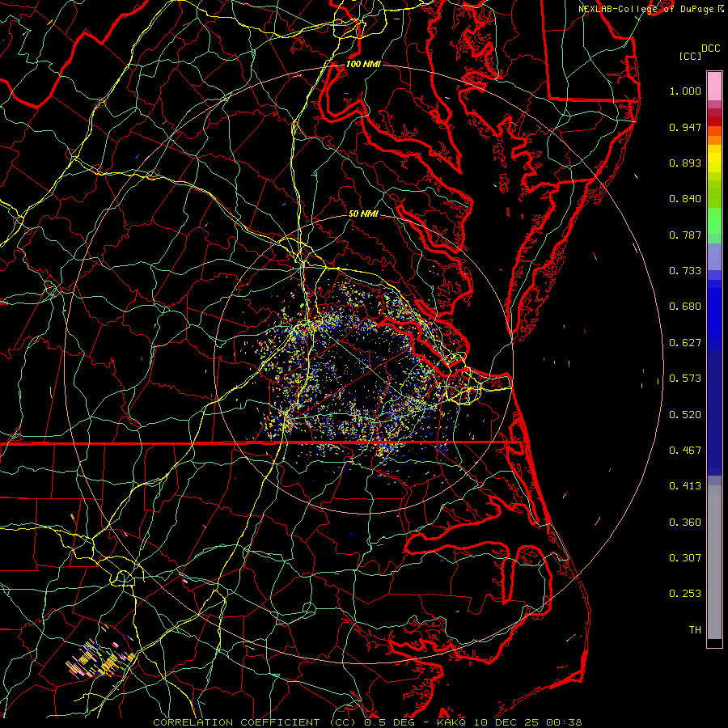Viewport: 728px width, 728px height.
Task: Select the 100 NMI range ring label
Action: point(363,64)
